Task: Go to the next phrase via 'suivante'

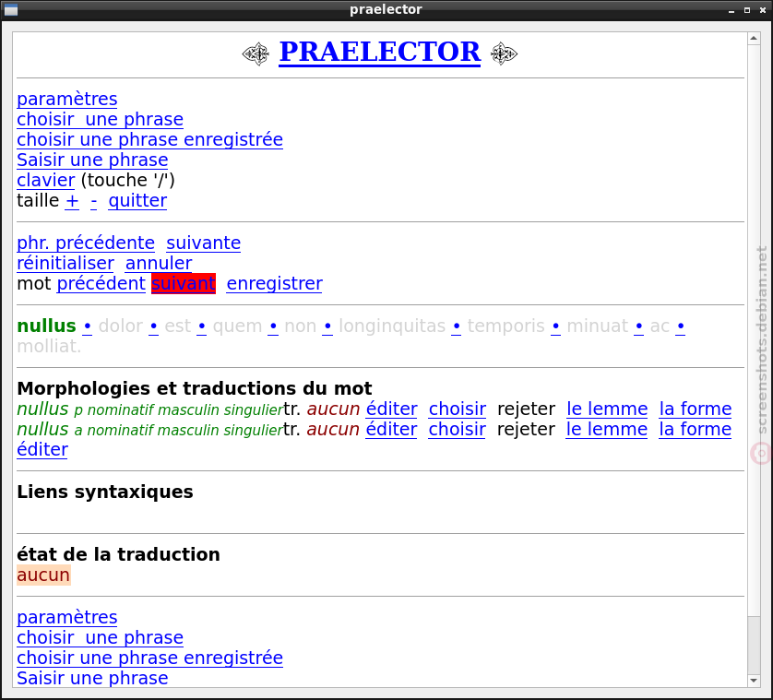Action: (x=204, y=243)
